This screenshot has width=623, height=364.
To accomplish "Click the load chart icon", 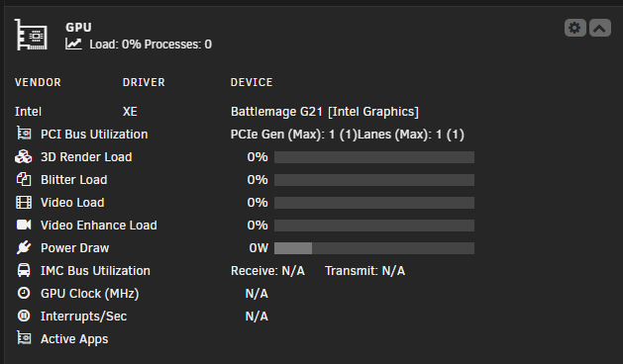I will tap(73, 45).
